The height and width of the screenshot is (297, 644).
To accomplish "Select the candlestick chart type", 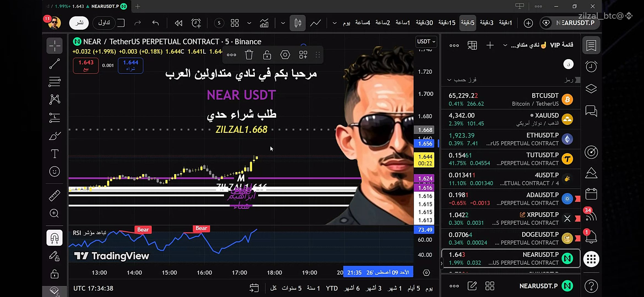I will [x=298, y=23].
